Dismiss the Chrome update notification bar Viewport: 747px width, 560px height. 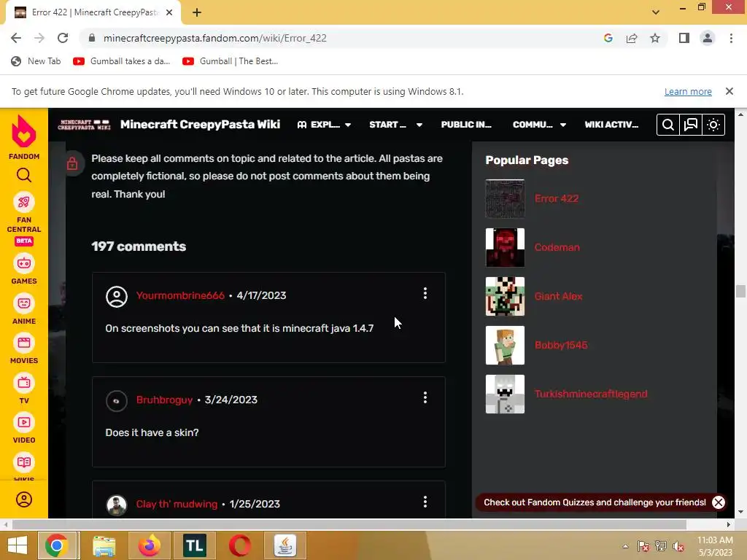729,91
